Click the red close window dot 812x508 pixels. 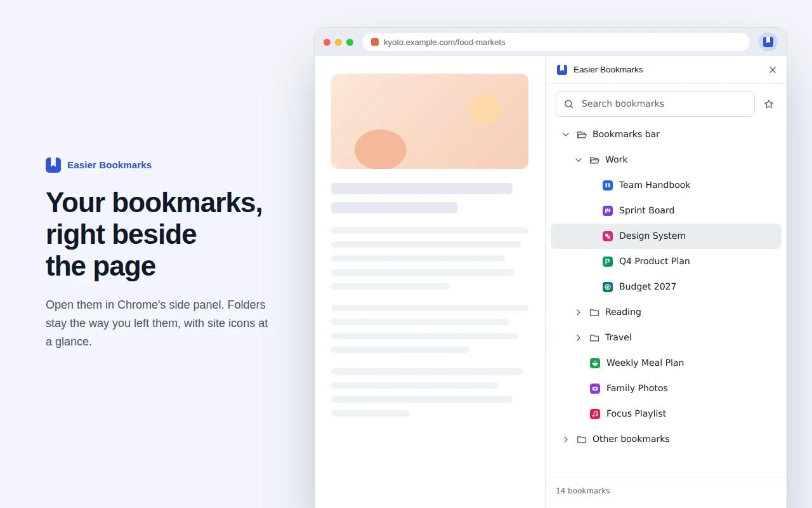click(327, 43)
